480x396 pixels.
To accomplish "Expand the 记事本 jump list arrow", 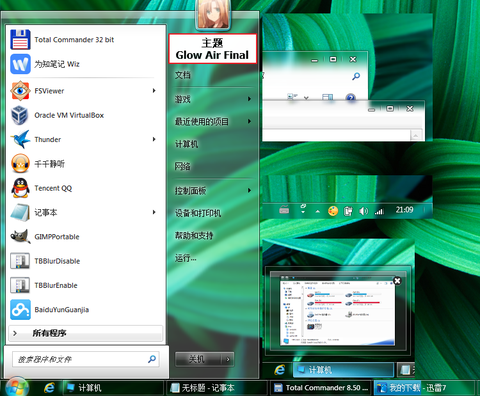I will click(x=154, y=212).
